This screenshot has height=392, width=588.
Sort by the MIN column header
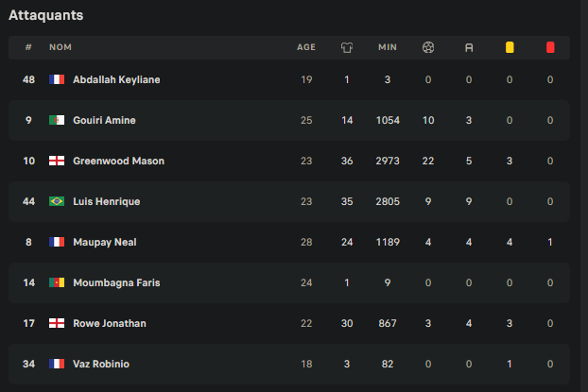click(x=388, y=47)
